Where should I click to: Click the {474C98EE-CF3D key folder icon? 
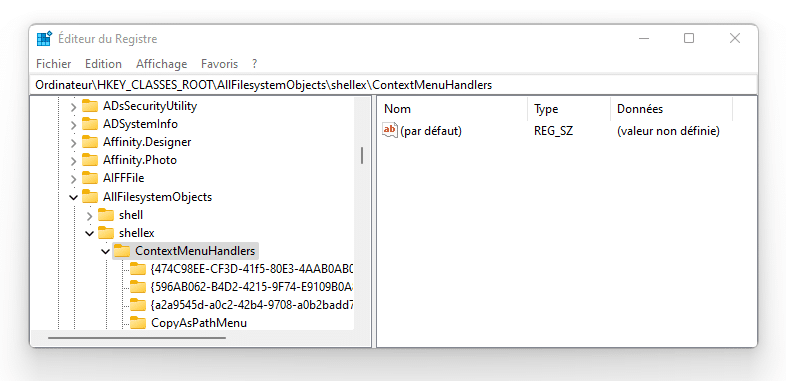tap(137, 269)
